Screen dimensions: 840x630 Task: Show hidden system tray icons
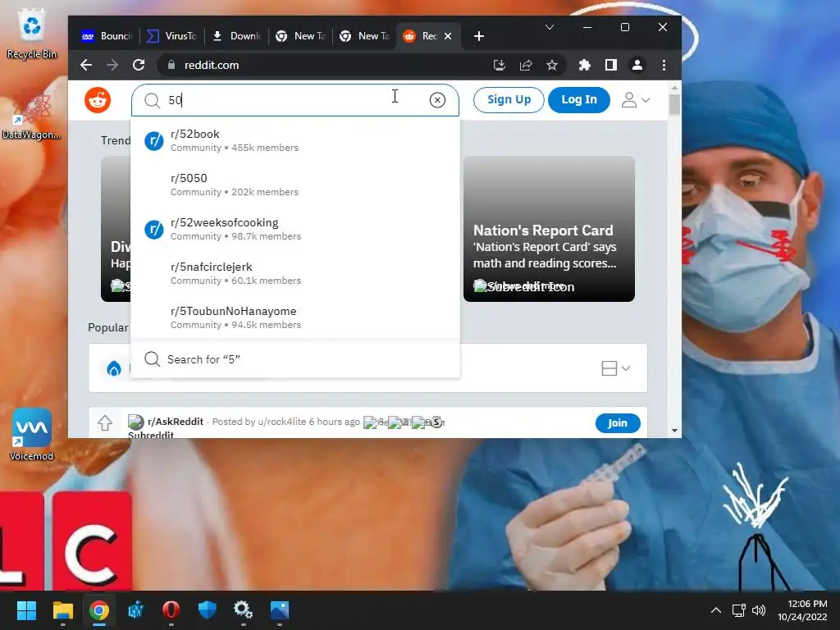click(x=715, y=610)
